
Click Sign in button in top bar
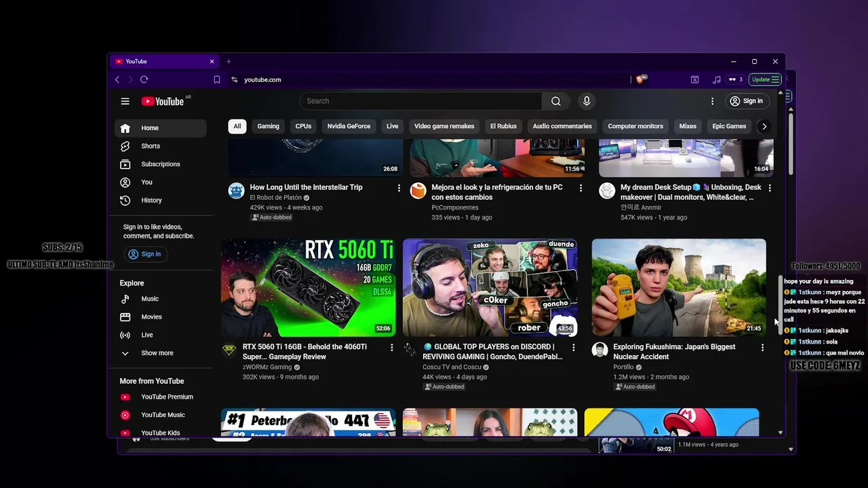(746, 101)
